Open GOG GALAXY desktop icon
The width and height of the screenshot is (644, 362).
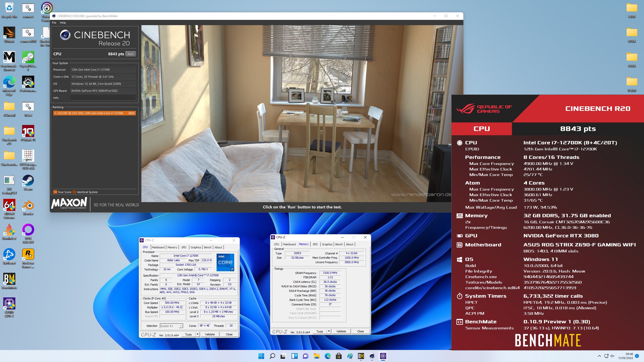(28, 234)
